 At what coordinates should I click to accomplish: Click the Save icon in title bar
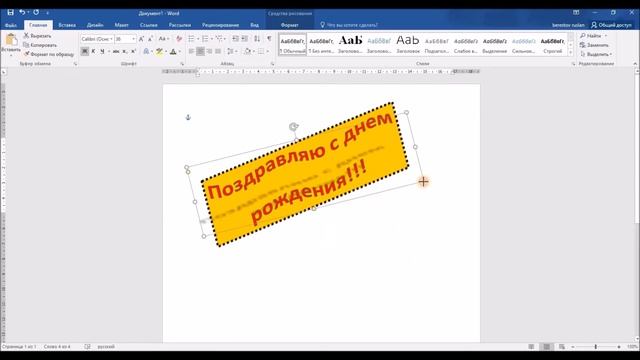click(x=10, y=13)
